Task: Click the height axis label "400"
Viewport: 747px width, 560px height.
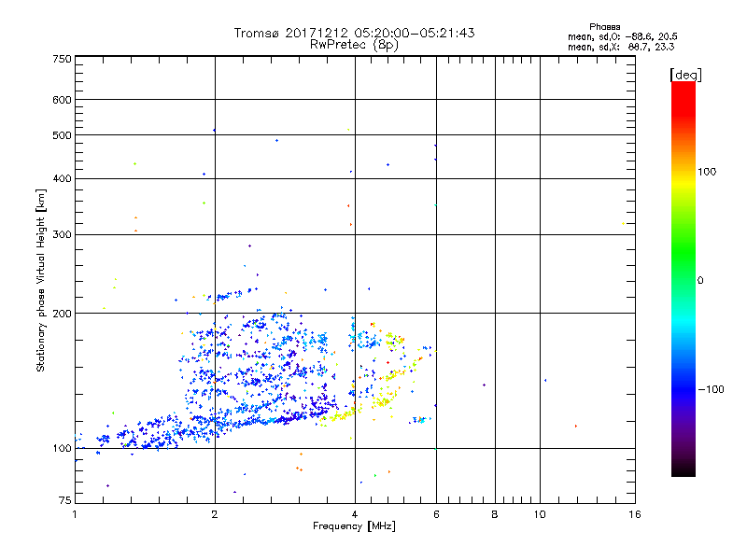Action: coord(62,178)
